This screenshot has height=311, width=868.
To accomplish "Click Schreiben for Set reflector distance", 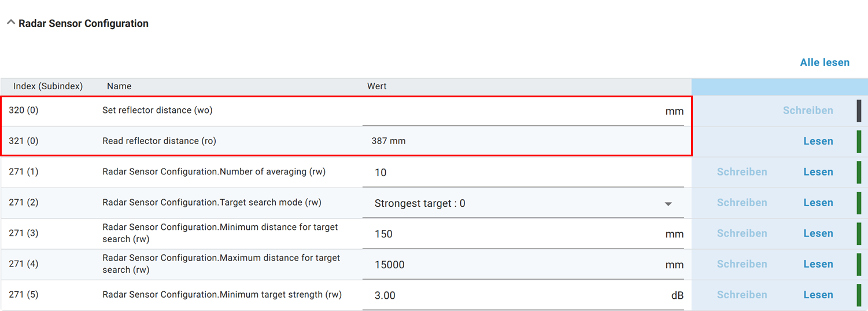I will pyautogui.click(x=808, y=111).
